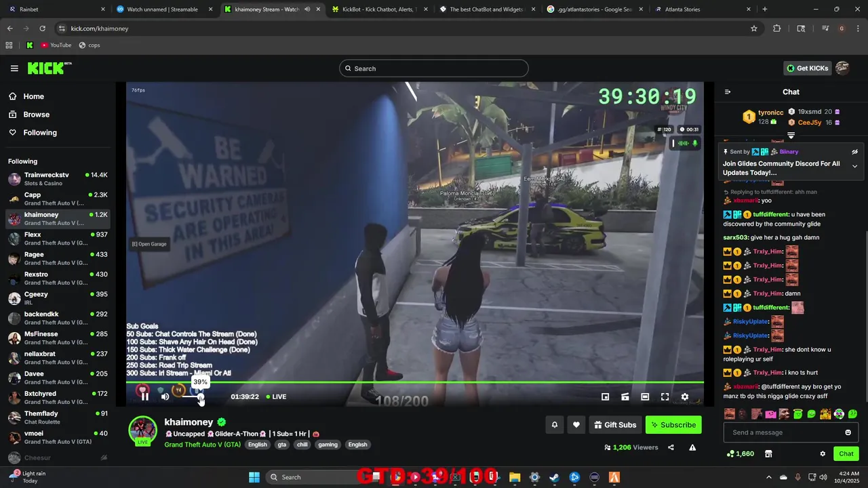Open vmoei channel from sidebar
This screenshot has height=488, width=868.
click(x=58, y=437)
